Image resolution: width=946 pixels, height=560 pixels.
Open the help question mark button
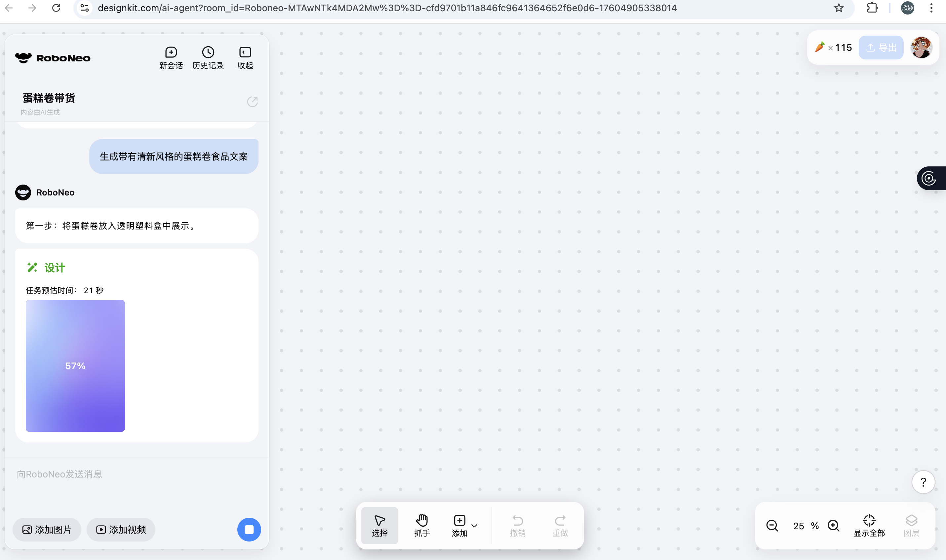(x=923, y=482)
